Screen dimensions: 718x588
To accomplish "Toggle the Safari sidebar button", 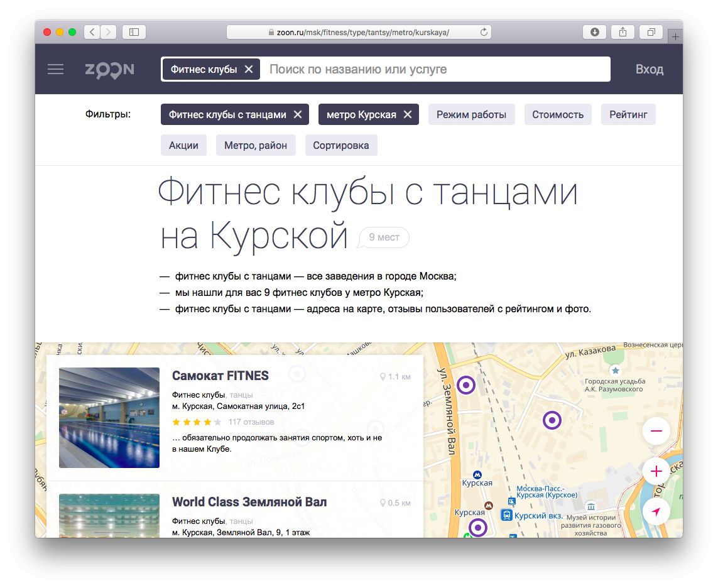I will (134, 32).
